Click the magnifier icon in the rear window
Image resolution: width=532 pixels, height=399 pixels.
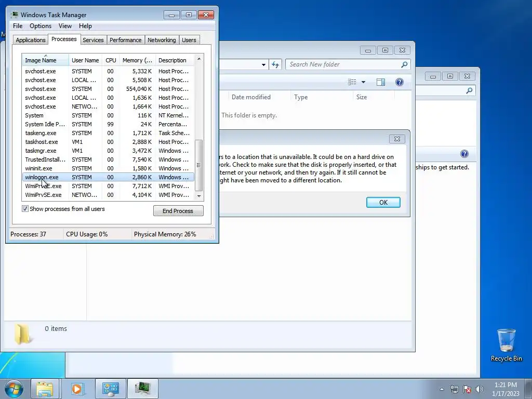[469, 90]
